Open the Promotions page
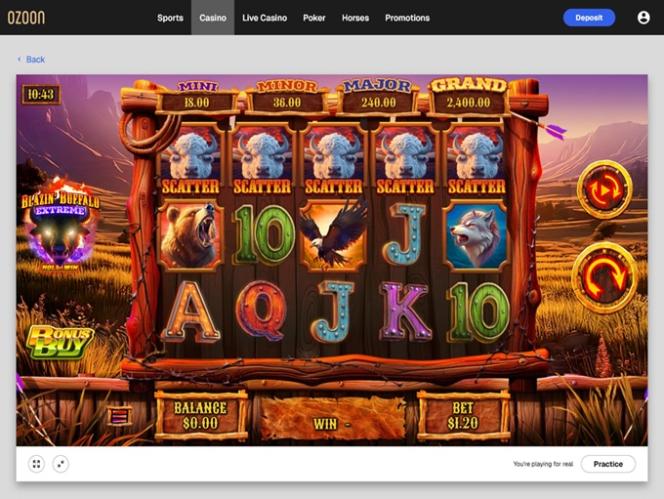Viewport: 664px width, 499px height. [x=407, y=18]
